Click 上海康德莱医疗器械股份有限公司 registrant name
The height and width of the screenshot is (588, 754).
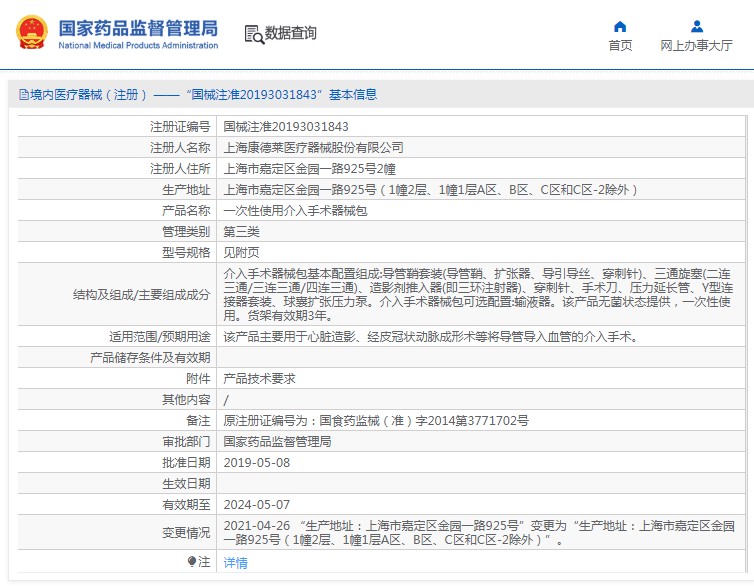pyautogui.click(x=313, y=148)
